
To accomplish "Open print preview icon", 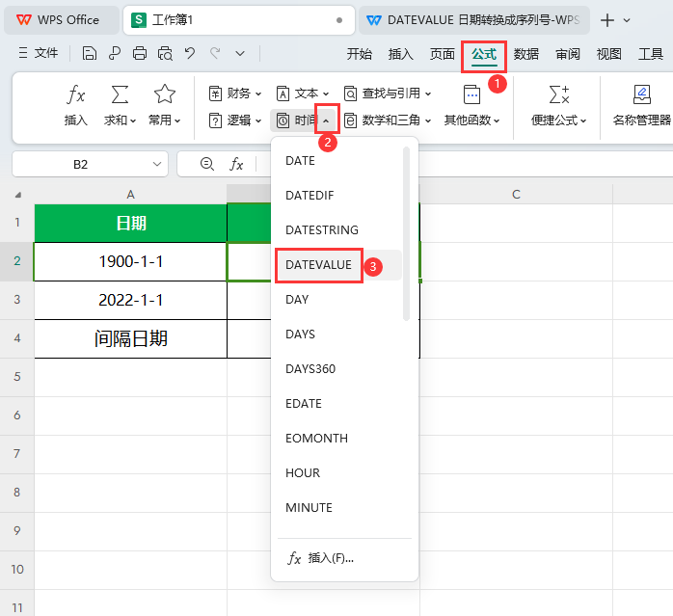I will pyautogui.click(x=165, y=54).
